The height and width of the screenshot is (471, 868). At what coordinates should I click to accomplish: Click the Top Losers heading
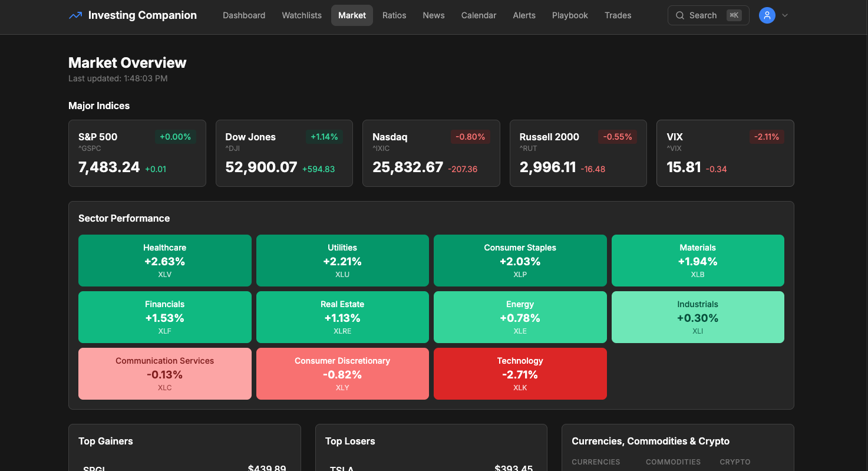350,441
